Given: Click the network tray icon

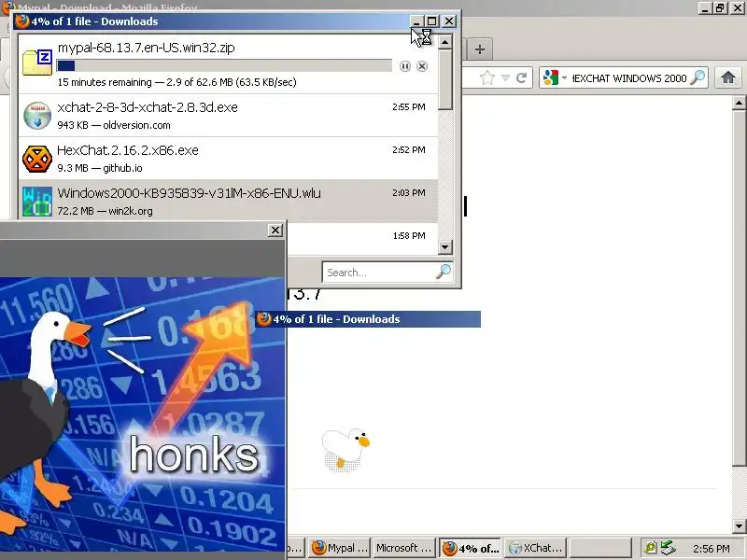Looking at the screenshot, I should [x=668, y=548].
